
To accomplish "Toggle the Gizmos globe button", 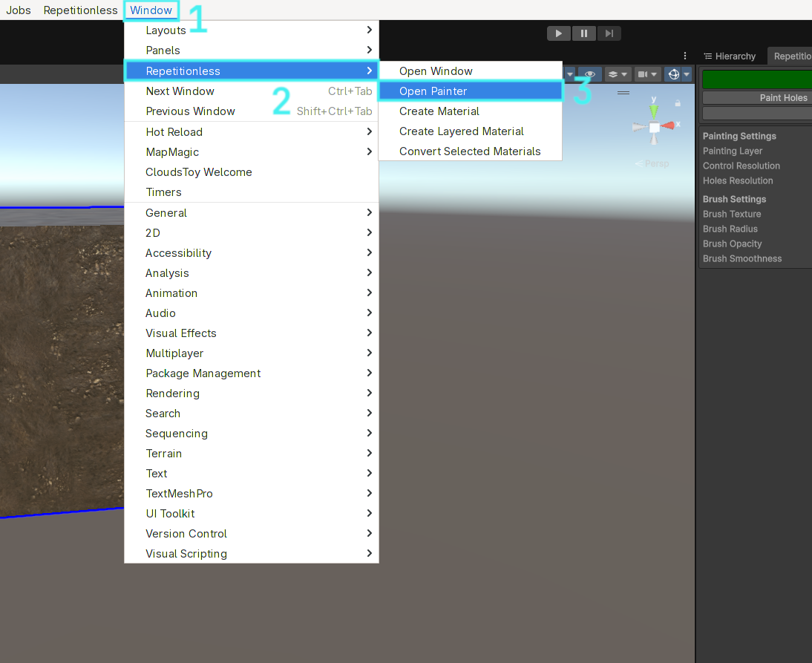I will pyautogui.click(x=673, y=74).
